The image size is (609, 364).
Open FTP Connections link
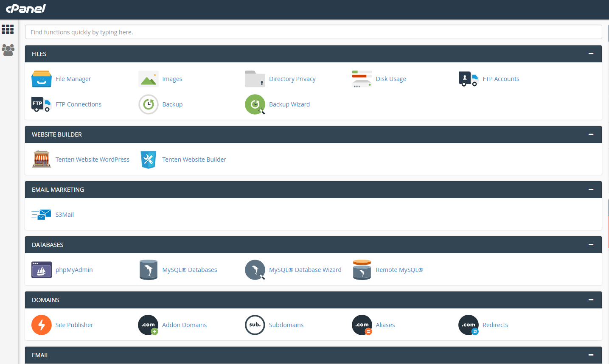point(79,104)
